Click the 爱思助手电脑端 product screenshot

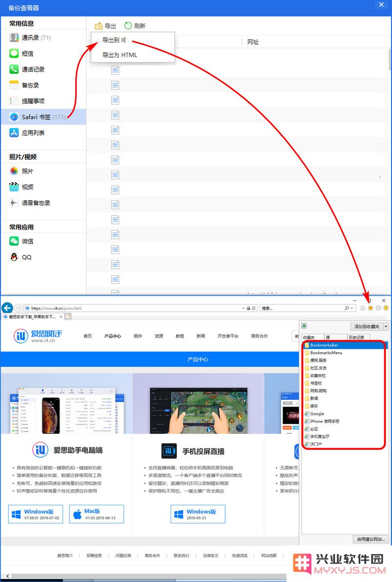click(67, 410)
